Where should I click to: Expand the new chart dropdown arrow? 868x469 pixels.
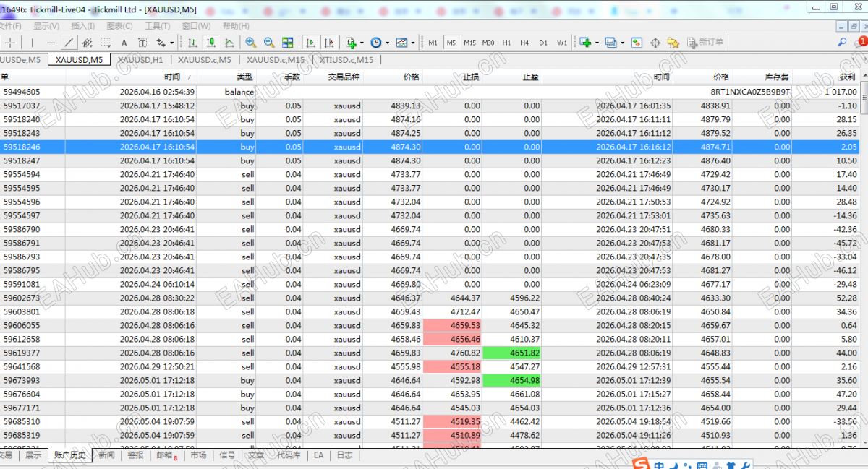point(597,43)
